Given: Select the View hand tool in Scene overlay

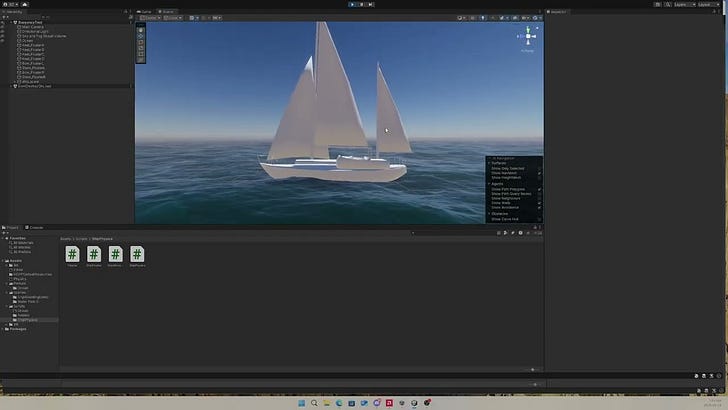Looking at the screenshot, I should click(141, 30).
